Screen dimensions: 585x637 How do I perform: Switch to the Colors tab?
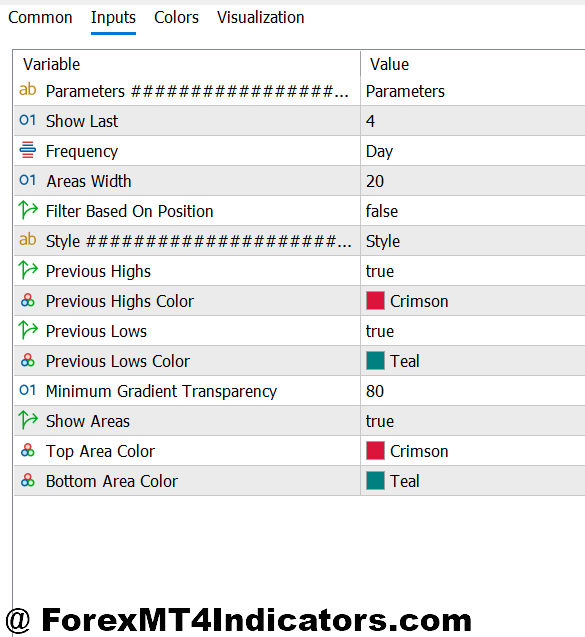point(176,17)
